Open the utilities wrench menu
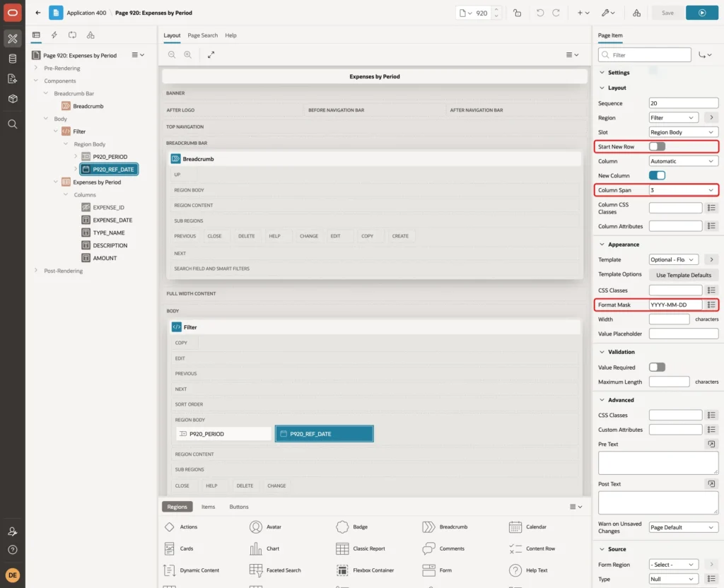The height and width of the screenshot is (588, 724). tap(608, 13)
